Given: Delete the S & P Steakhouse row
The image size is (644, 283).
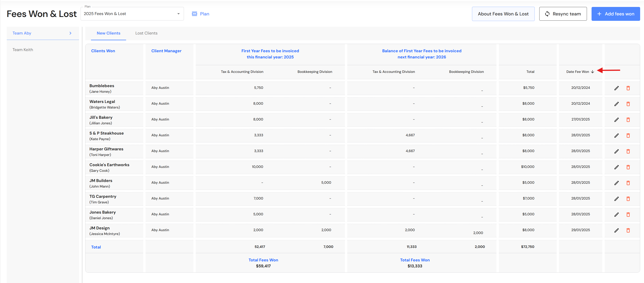Looking at the screenshot, I should [628, 136].
